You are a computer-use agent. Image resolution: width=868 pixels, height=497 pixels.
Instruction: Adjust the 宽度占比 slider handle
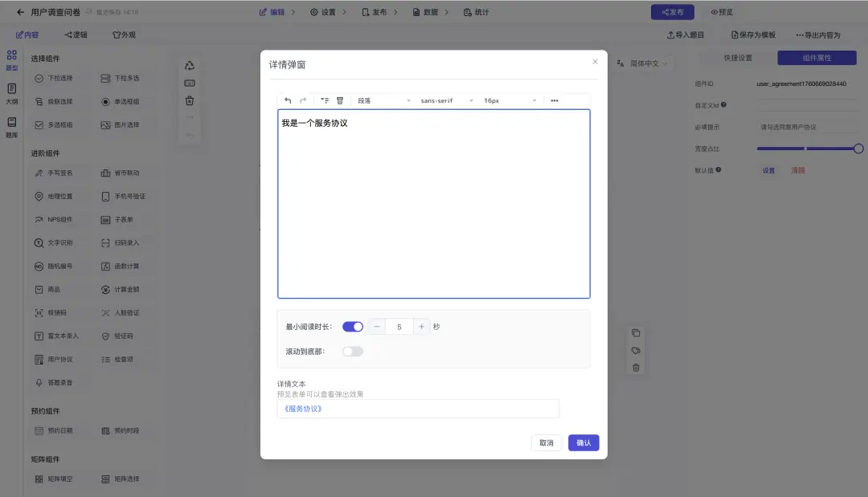coord(858,149)
